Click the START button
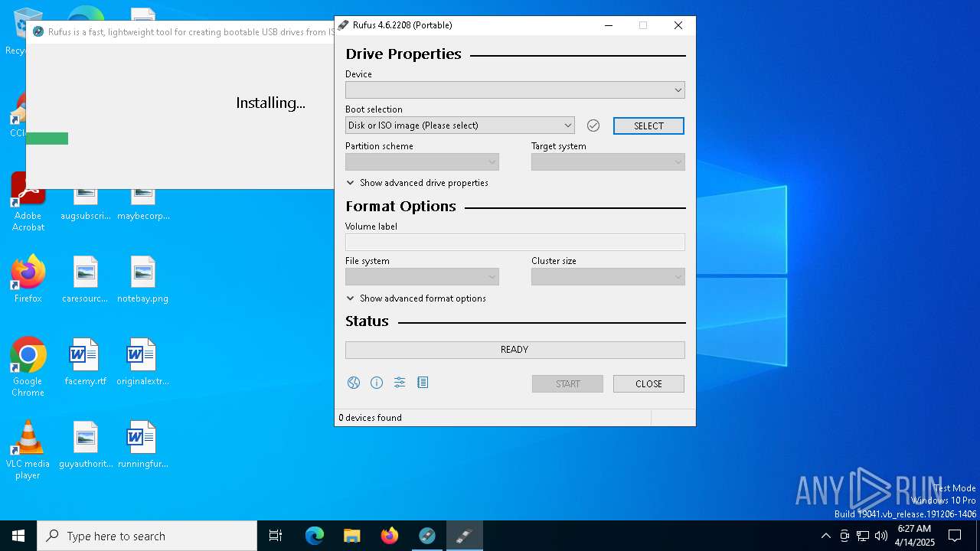 click(567, 383)
